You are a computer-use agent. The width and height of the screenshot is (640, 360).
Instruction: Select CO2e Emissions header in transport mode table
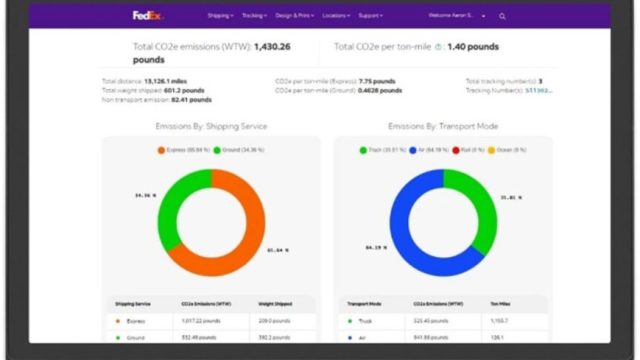point(438,304)
